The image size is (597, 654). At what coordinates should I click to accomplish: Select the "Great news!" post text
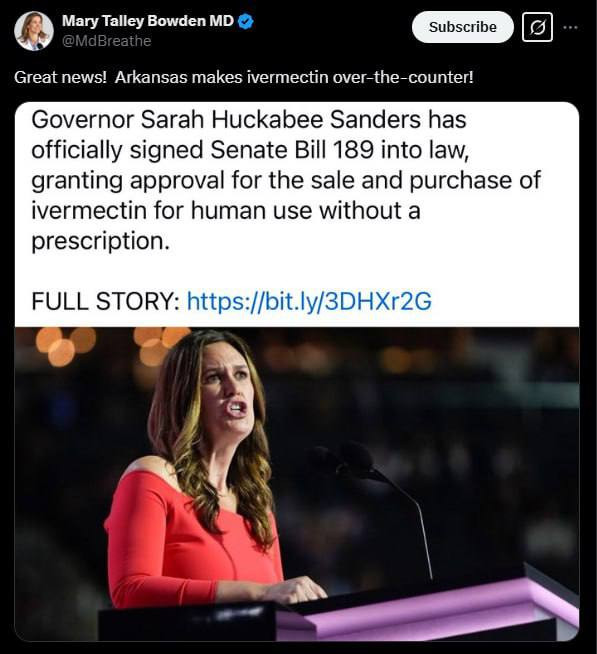click(61, 78)
